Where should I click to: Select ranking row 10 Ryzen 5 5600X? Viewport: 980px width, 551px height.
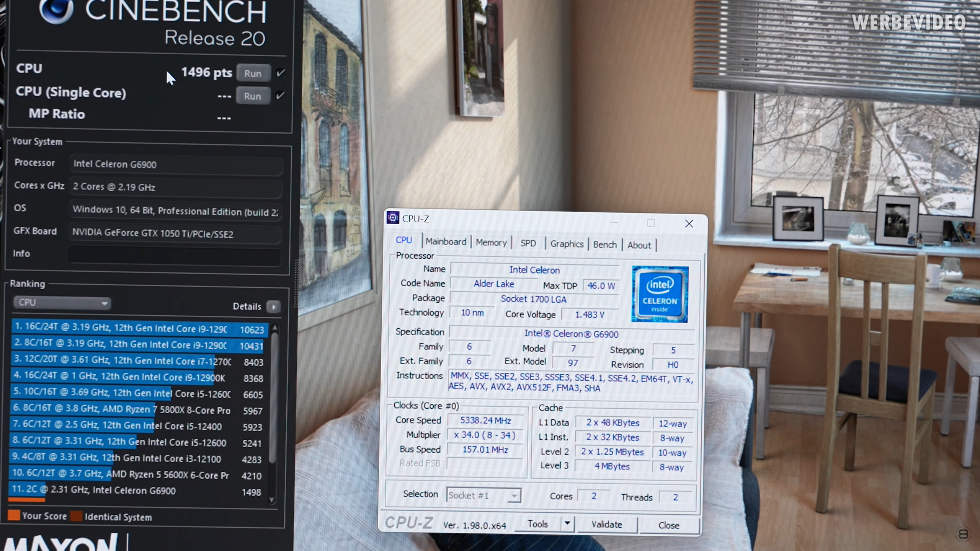[136, 474]
